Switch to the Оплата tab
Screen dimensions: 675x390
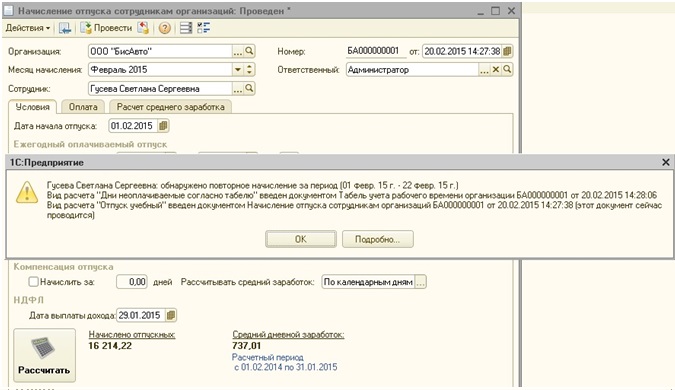coord(83,107)
